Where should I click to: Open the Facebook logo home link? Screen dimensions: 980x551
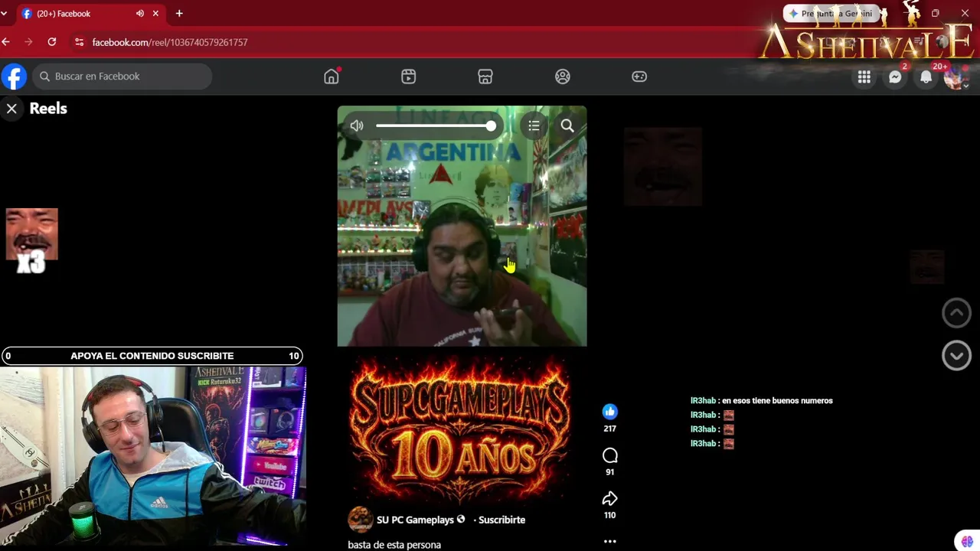(14, 77)
